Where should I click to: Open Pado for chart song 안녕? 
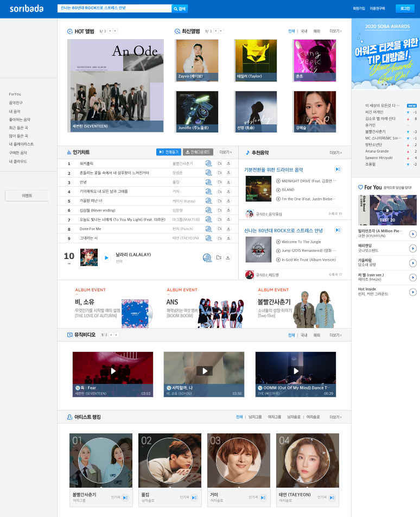208,182
